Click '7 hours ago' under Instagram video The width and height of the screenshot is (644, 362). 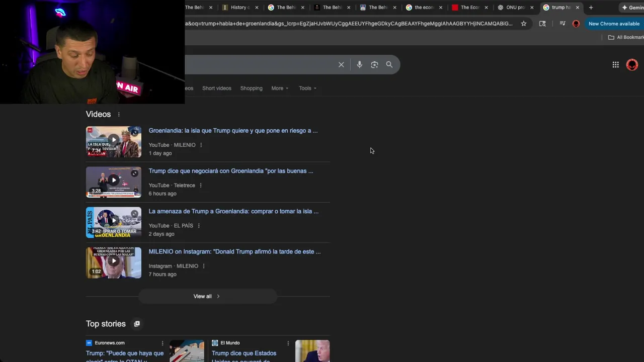click(x=163, y=275)
